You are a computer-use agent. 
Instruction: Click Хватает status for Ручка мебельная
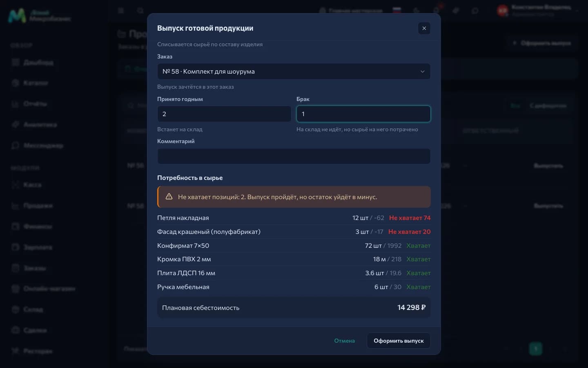pos(419,287)
